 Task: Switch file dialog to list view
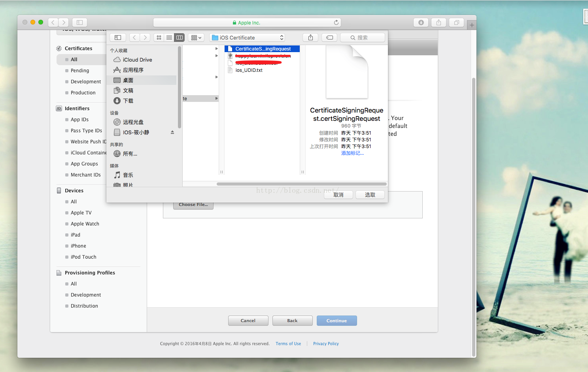[169, 38]
